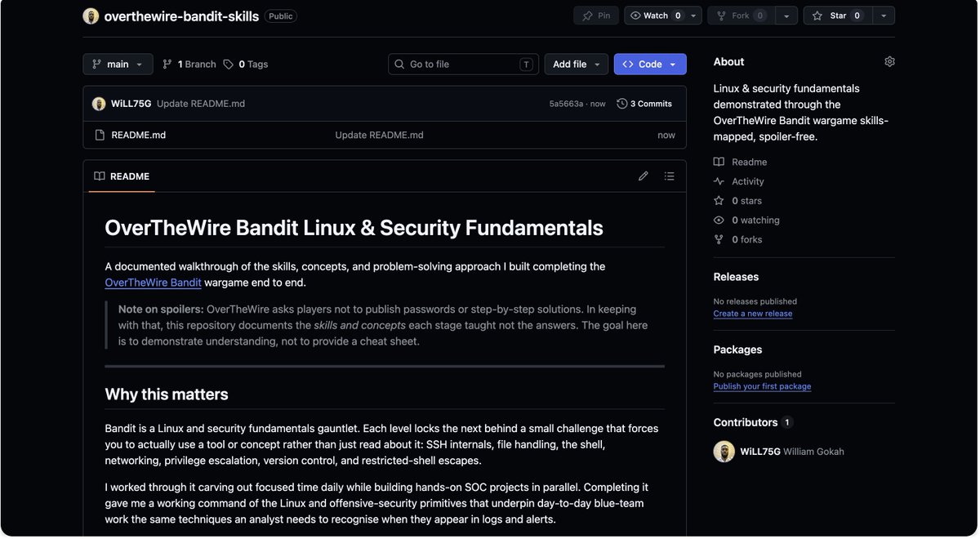The image size is (980, 539).
Task: Click the Watch button
Action: 655,16
